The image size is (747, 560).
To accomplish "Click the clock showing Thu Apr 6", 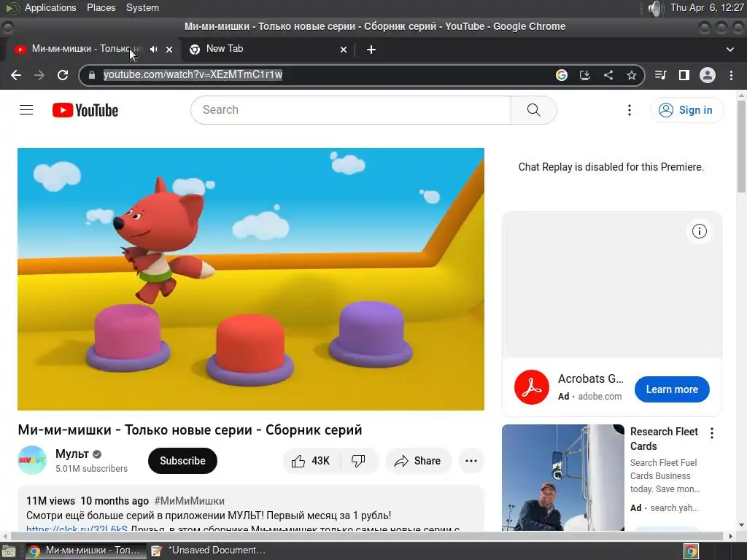I will (x=706, y=7).
